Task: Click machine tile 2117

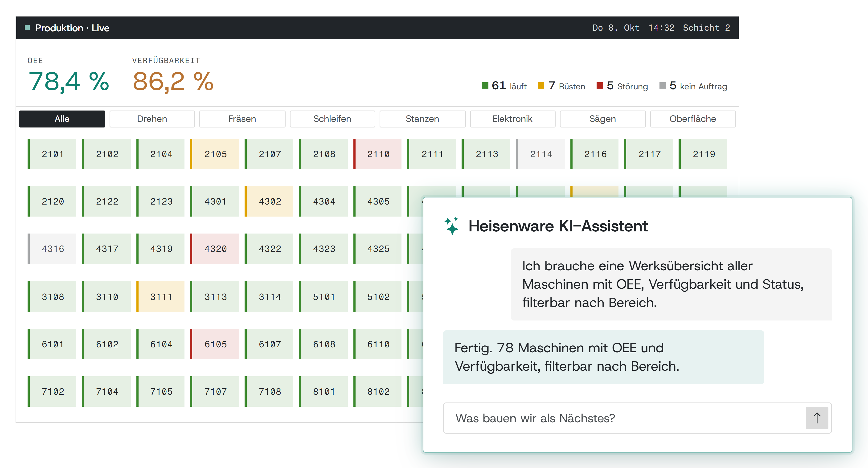Action: 649,154
